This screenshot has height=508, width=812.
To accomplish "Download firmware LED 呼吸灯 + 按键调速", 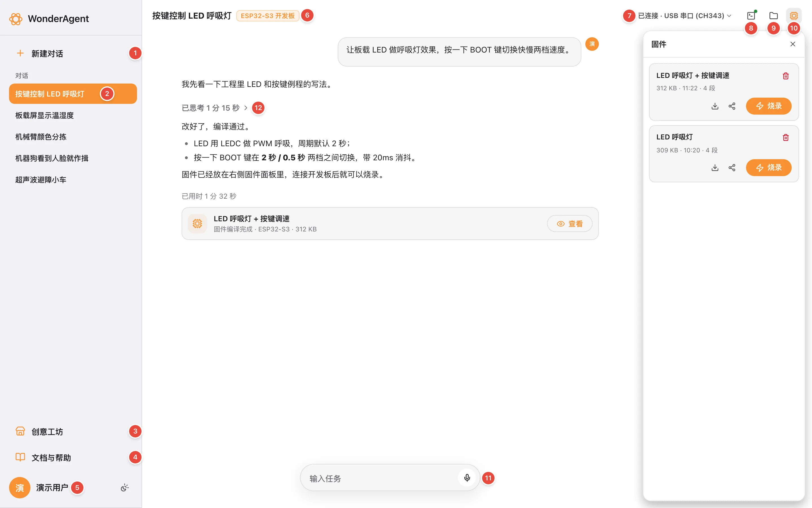I will (x=715, y=106).
